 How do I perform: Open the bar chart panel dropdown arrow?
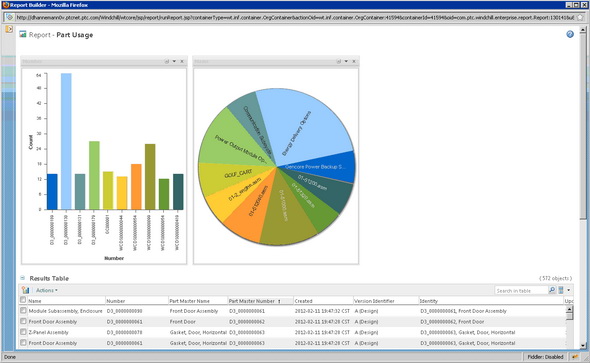[174, 61]
